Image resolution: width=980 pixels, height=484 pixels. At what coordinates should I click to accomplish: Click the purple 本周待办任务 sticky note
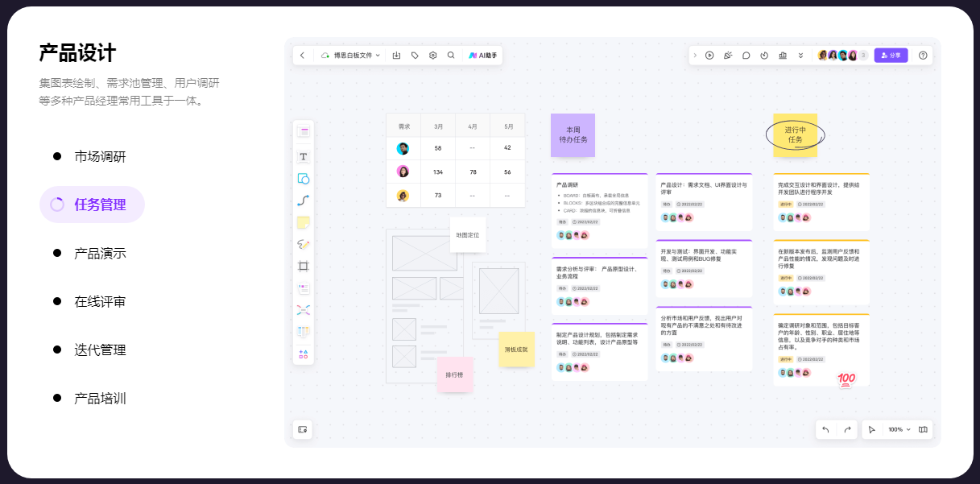click(573, 135)
